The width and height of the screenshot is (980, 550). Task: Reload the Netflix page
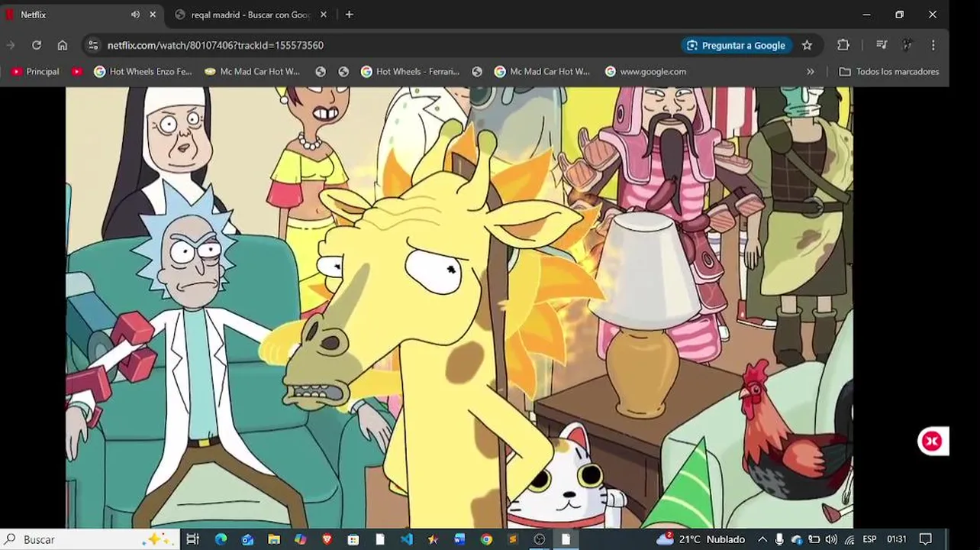(37, 45)
